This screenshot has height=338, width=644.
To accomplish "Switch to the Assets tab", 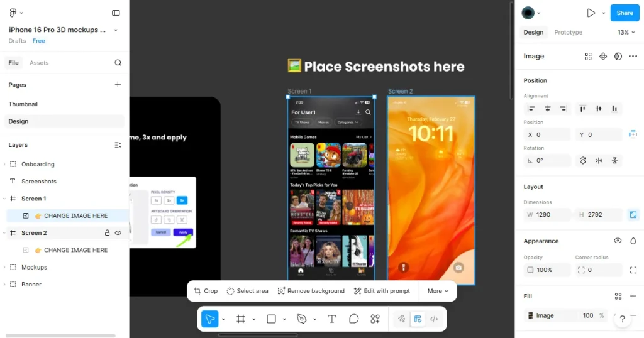I will point(39,63).
